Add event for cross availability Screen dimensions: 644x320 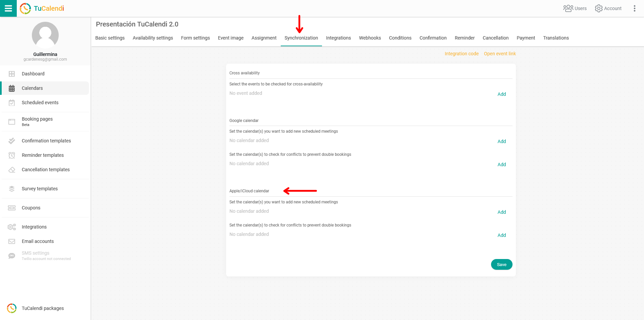tap(502, 94)
